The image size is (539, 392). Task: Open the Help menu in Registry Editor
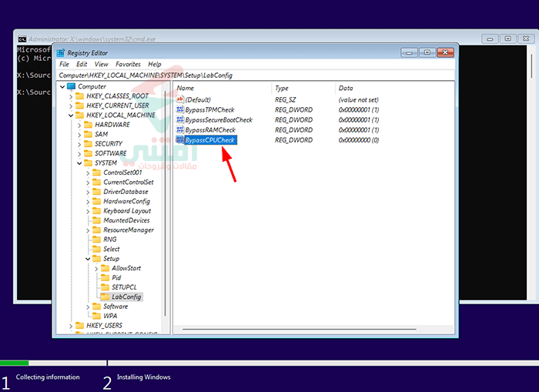click(154, 64)
